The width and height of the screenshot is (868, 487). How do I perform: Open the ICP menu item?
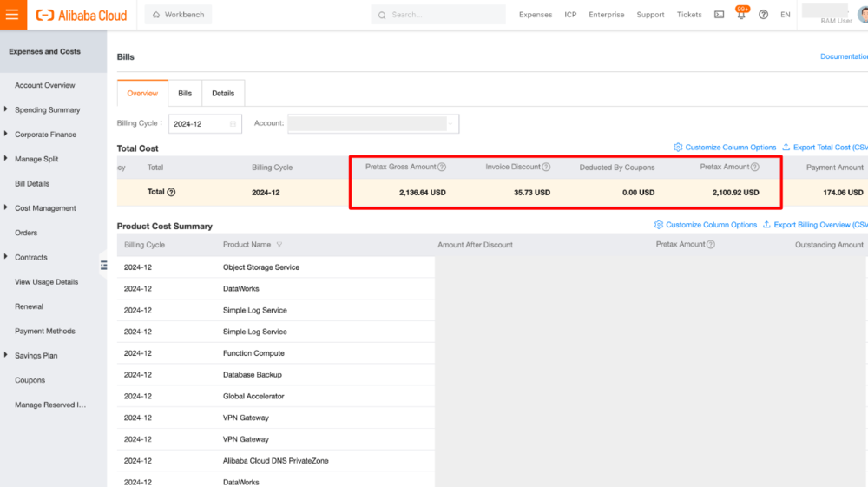click(x=570, y=15)
